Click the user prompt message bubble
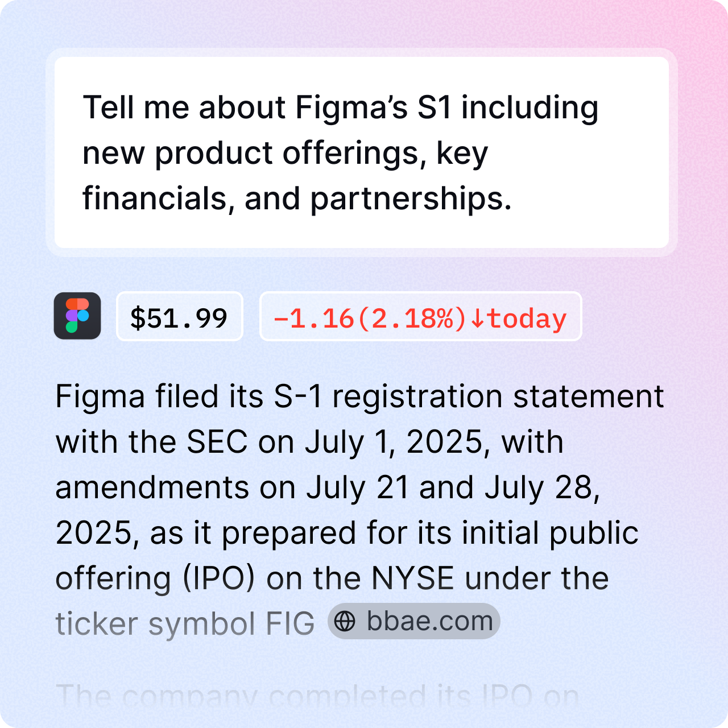This screenshot has height=728, width=728. [362, 152]
